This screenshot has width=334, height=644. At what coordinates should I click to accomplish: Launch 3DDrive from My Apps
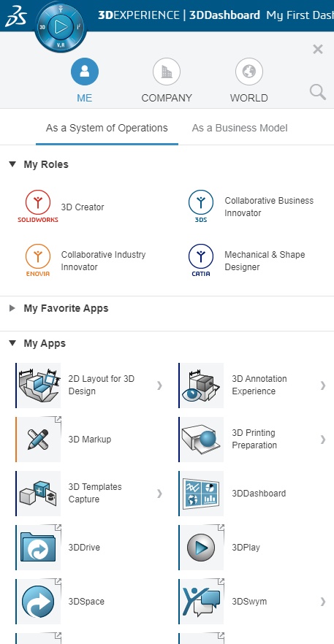[38, 548]
